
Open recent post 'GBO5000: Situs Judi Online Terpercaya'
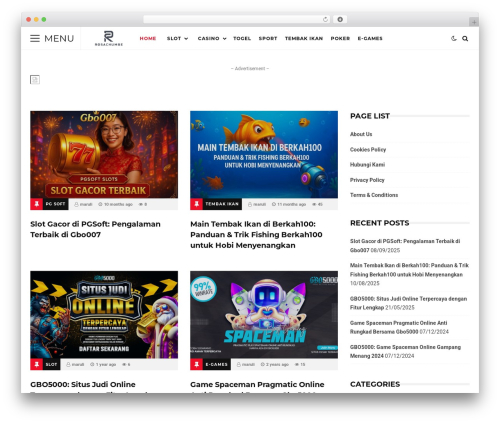[408, 303]
